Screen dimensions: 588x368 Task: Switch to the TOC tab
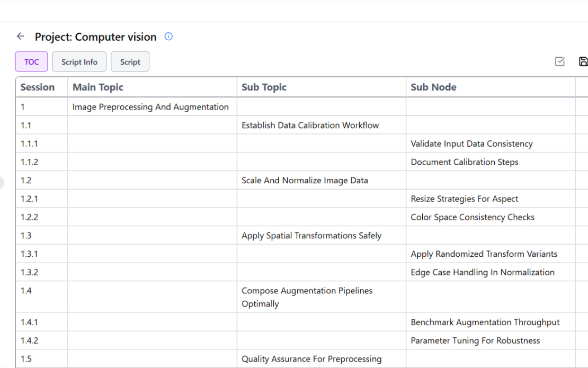click(31, 61)
